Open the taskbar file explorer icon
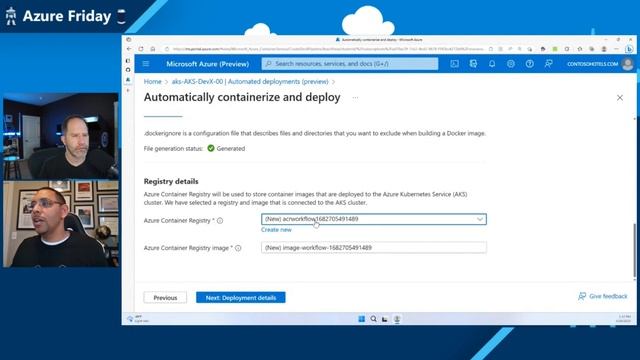Image resolution: width=640 pixels, height=360 pixels. click(384, 319)
